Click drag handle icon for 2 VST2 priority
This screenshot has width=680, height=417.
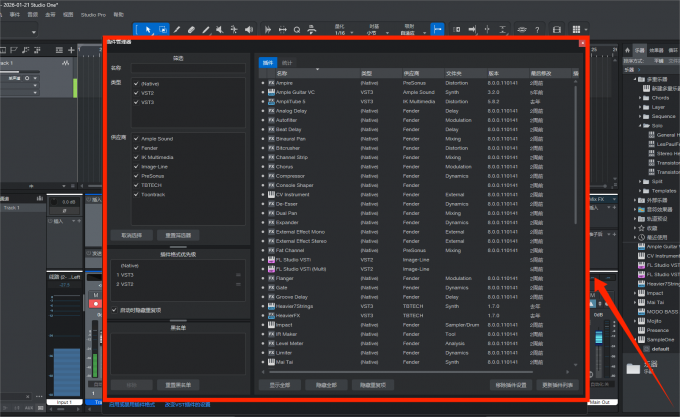point(238,284)
